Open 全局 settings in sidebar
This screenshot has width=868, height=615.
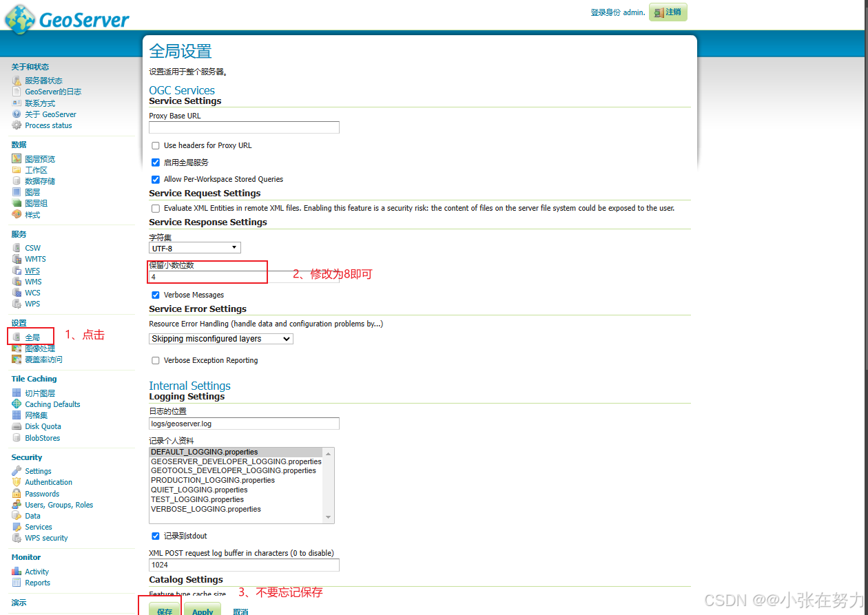pos(32,337)
